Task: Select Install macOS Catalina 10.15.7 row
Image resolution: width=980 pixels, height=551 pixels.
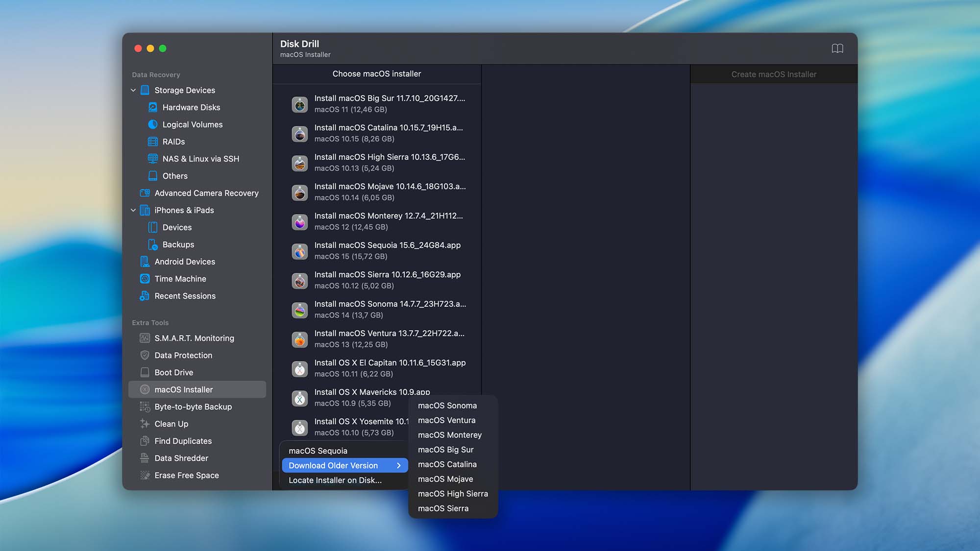Action: 377,133
